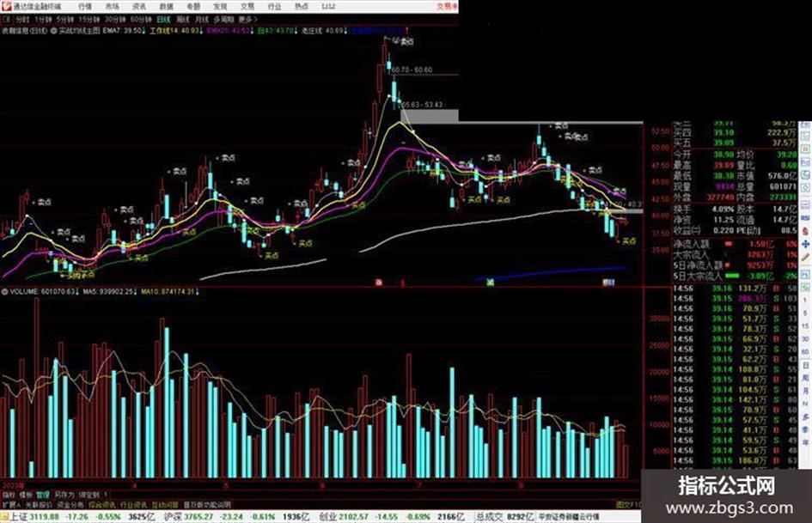
Task: Select the 月线 monthly period tab
Action: click(x=201, y=20)
